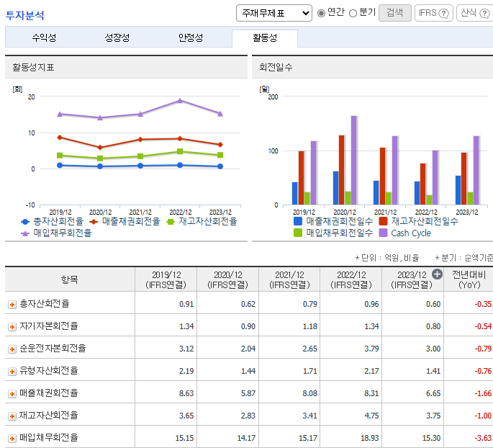Screen dimensions: 493x448
Task: Open the 산식 help button
Action: [475, 13]
